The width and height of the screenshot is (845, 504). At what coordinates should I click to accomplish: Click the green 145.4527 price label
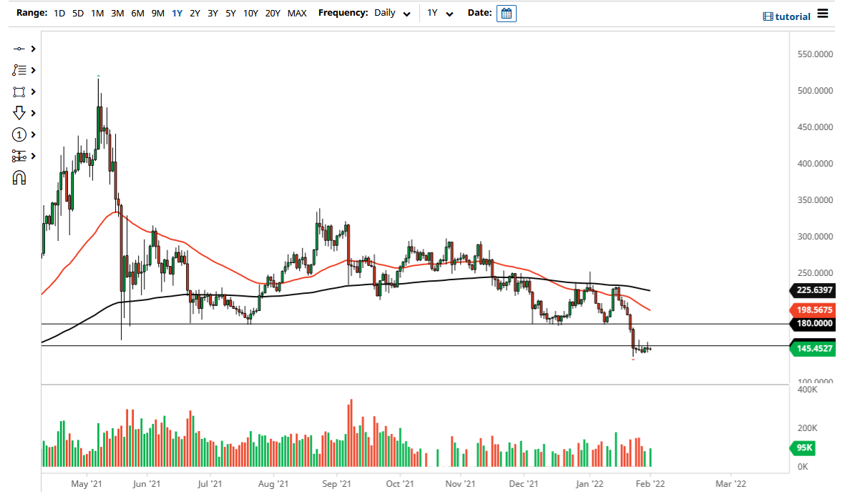point(812,348)
